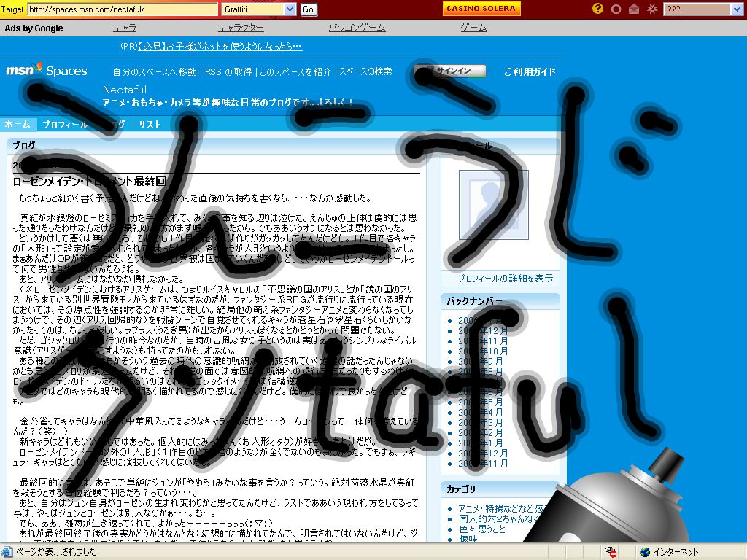Click the profile picture thumbnail
This screenshot has height=560, width=747.
tap(493, 205)
